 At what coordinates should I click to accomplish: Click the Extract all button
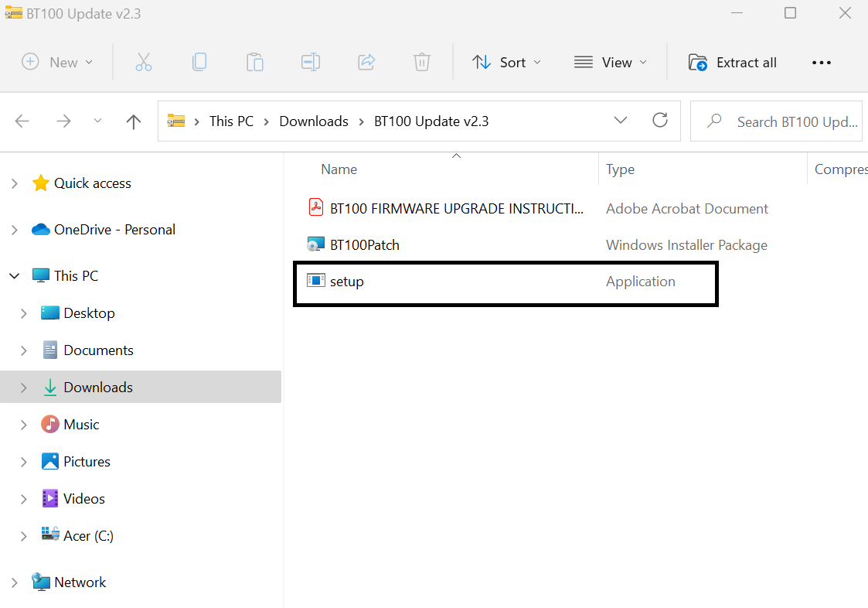point(733,63)
